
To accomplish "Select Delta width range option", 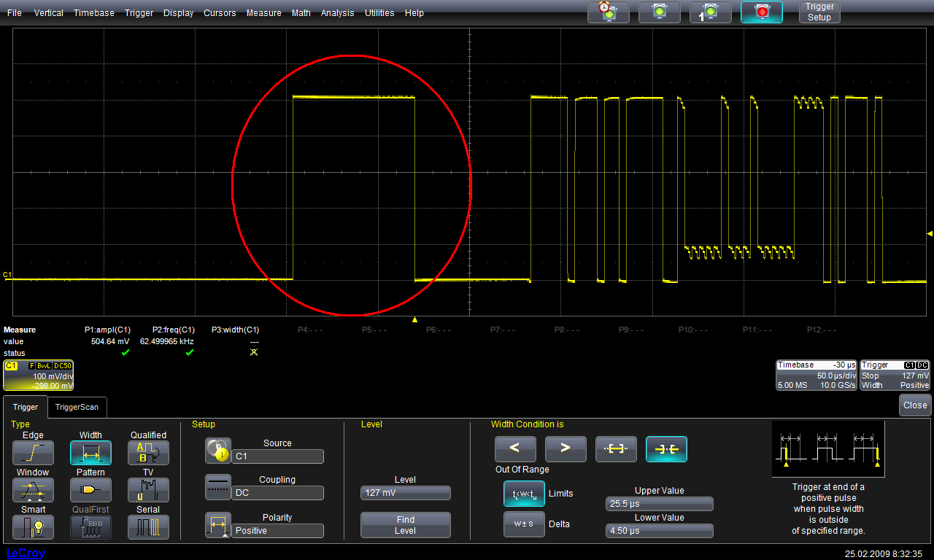I will coord(523,524).
